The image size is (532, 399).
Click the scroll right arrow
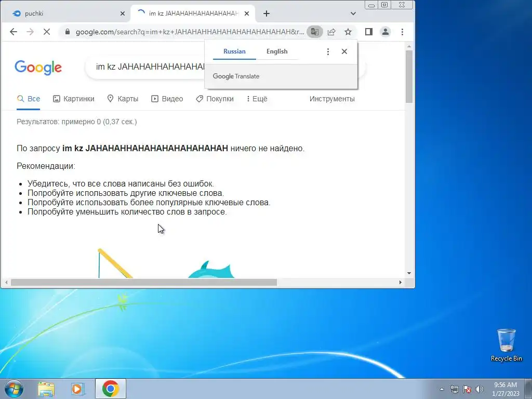[401, 282]
